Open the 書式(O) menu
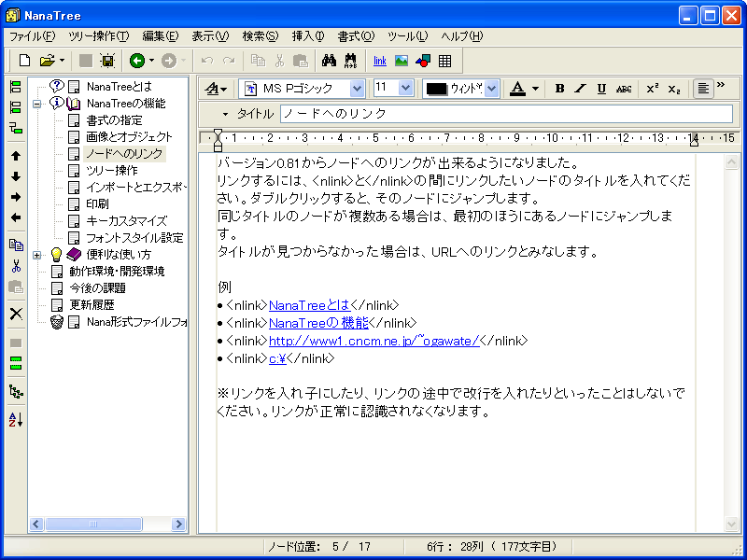747x560 pixels. 357,36
